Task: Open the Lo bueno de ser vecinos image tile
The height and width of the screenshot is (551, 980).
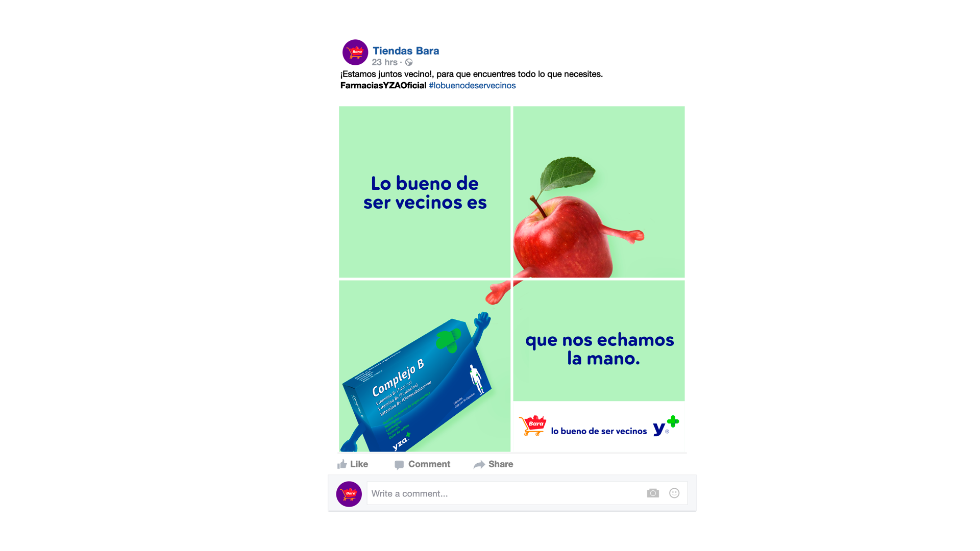Action: pyautogui.click(x=425, y=192)
